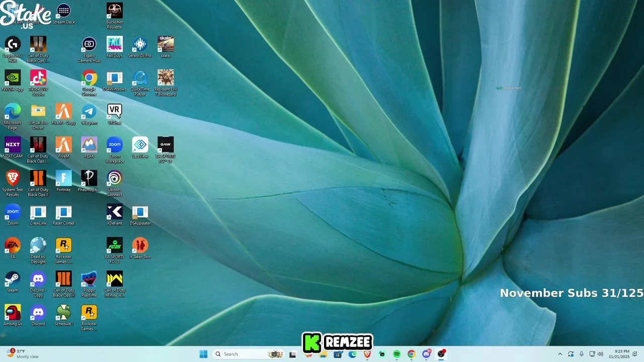
Task: Switch to Chrome in the taskbar
Action: coord(411,354)
